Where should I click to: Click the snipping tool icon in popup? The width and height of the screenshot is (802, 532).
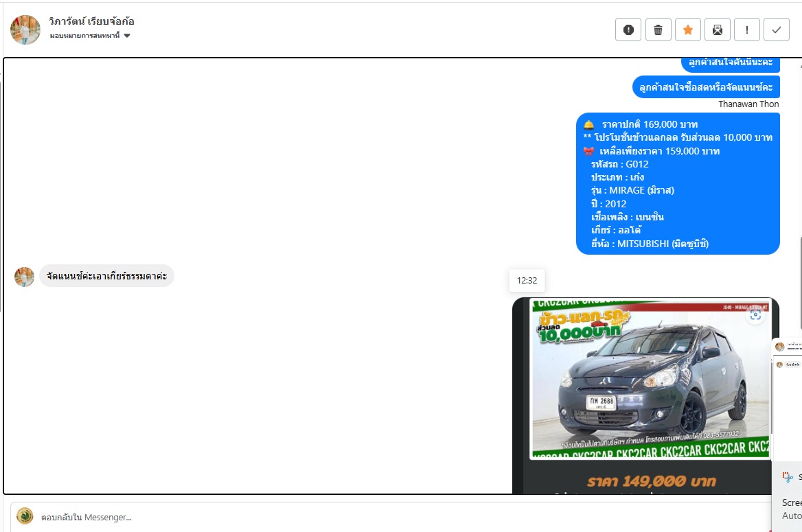pos(788,477)
